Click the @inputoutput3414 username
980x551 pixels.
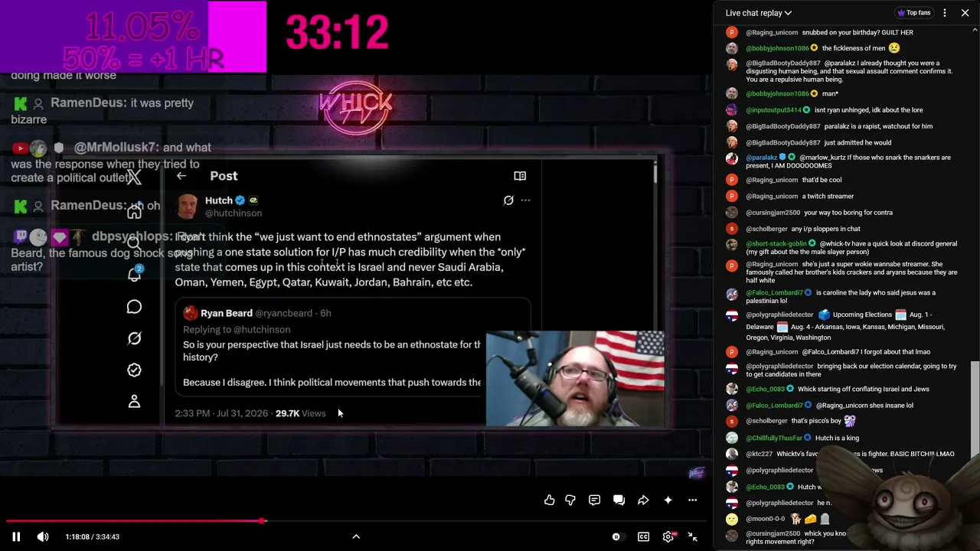[x=773, y=110]
